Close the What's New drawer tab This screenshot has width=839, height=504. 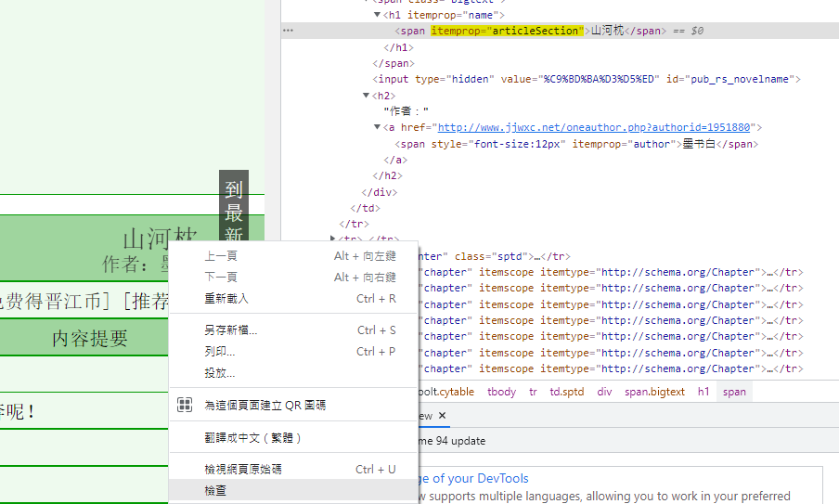[x=442, y=415]
